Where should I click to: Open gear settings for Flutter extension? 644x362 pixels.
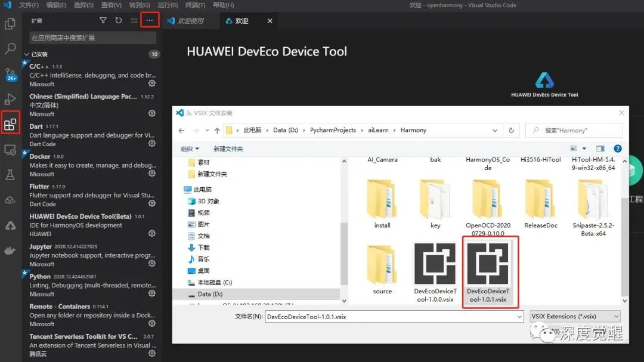click(152, 203)
